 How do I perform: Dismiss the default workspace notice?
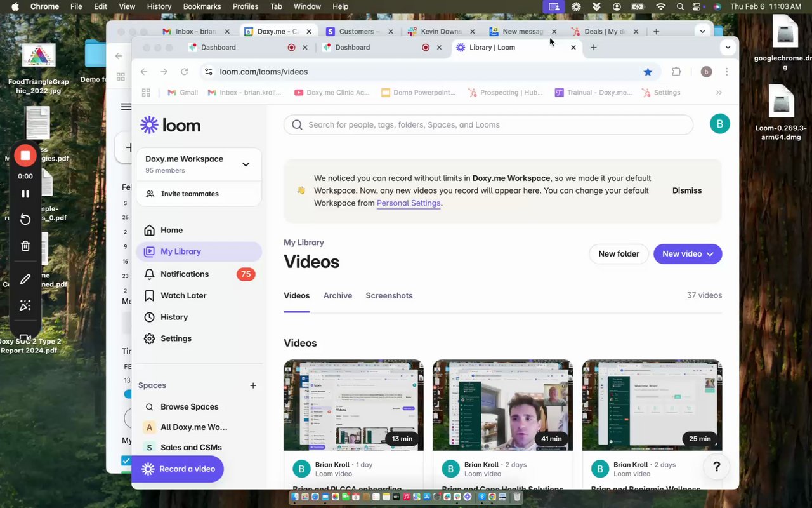tap(687, 190)
